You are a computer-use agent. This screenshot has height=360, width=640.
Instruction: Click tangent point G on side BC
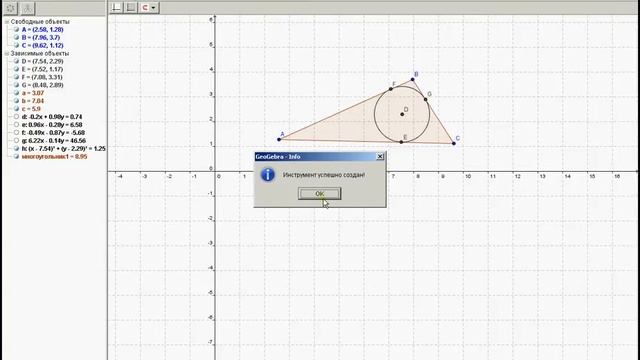pyautogui.click(x=425, y=100)
